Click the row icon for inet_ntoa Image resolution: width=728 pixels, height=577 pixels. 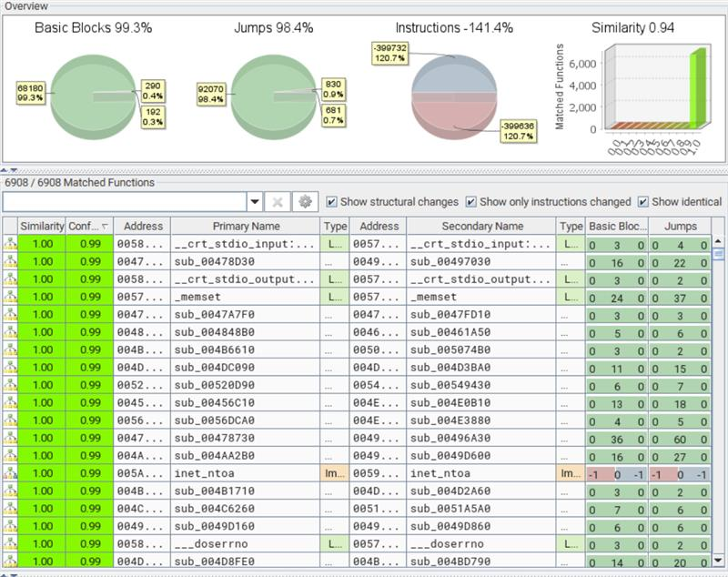point(9,474)
